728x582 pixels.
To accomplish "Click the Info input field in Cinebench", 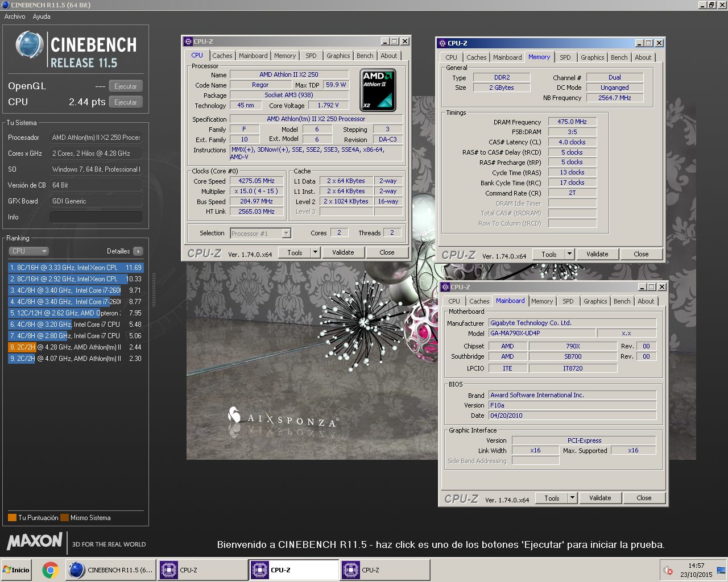I will click(96, 217).
